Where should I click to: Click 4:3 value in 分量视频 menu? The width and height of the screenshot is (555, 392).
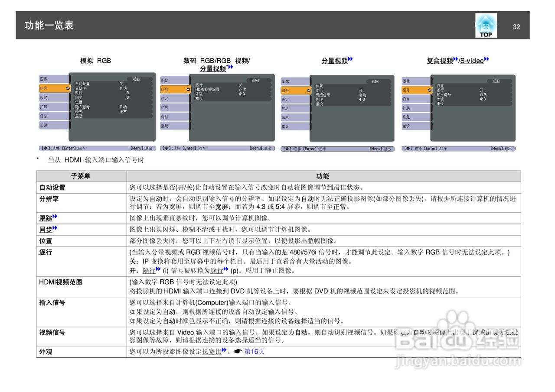point(362,99)
